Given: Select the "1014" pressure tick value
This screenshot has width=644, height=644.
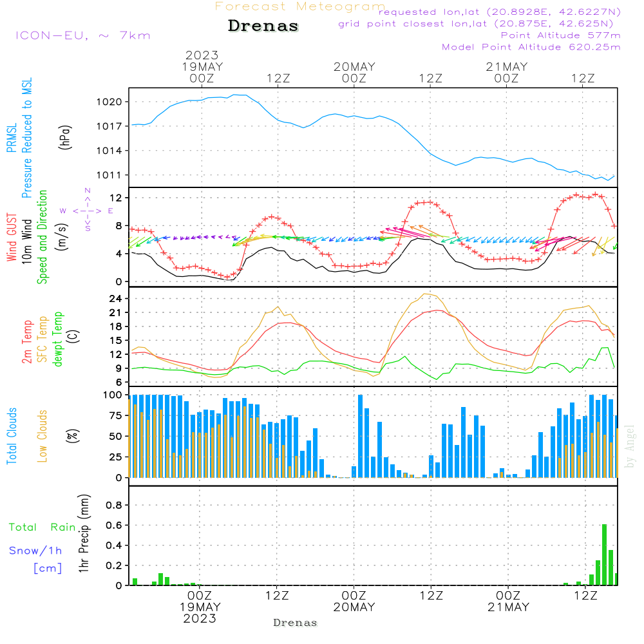Looking at the screenshot, I should [x=109, y=151].
